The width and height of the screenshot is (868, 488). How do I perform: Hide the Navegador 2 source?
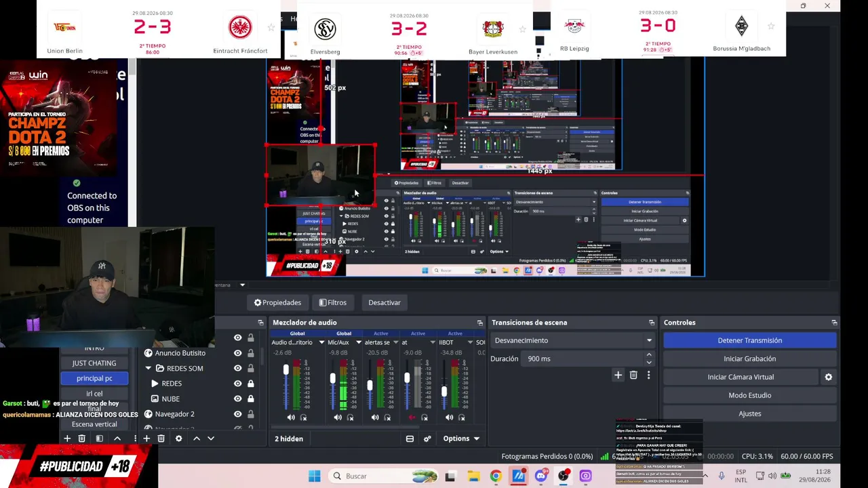237,414
